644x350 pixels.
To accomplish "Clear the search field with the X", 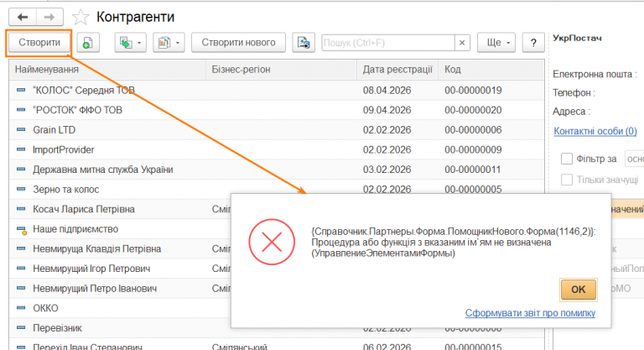I will [x=462, y=43].
